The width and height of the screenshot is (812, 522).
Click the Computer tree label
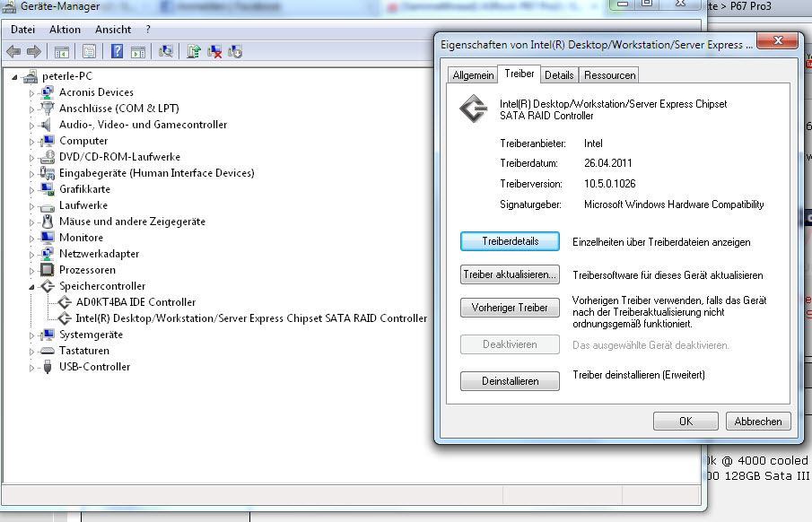(x=83, y=141)
